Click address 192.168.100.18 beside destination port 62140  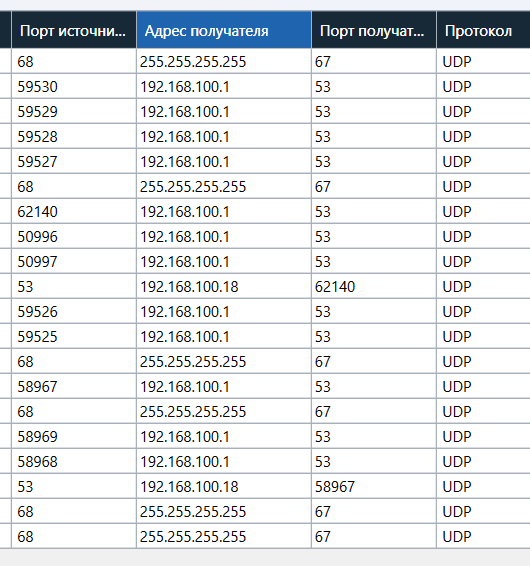click(x=189, y=287)
